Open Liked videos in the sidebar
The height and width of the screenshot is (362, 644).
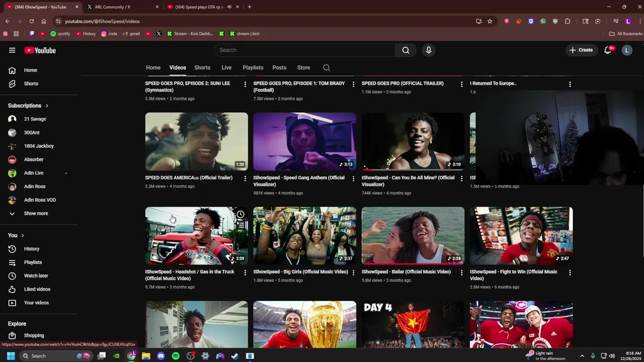click(x=37, y=290)
